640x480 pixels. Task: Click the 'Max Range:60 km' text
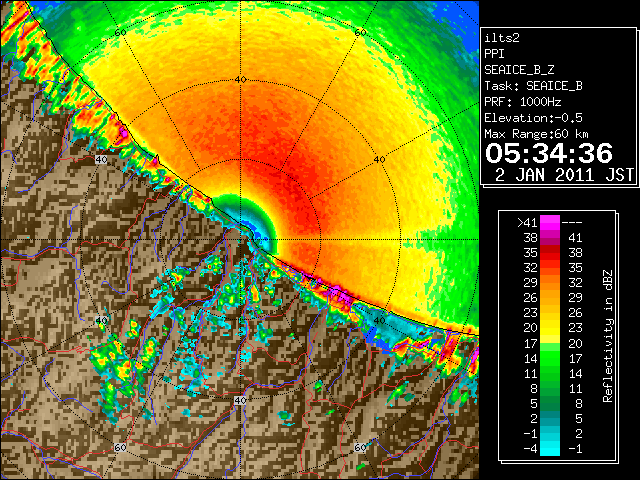click(536, 134)
